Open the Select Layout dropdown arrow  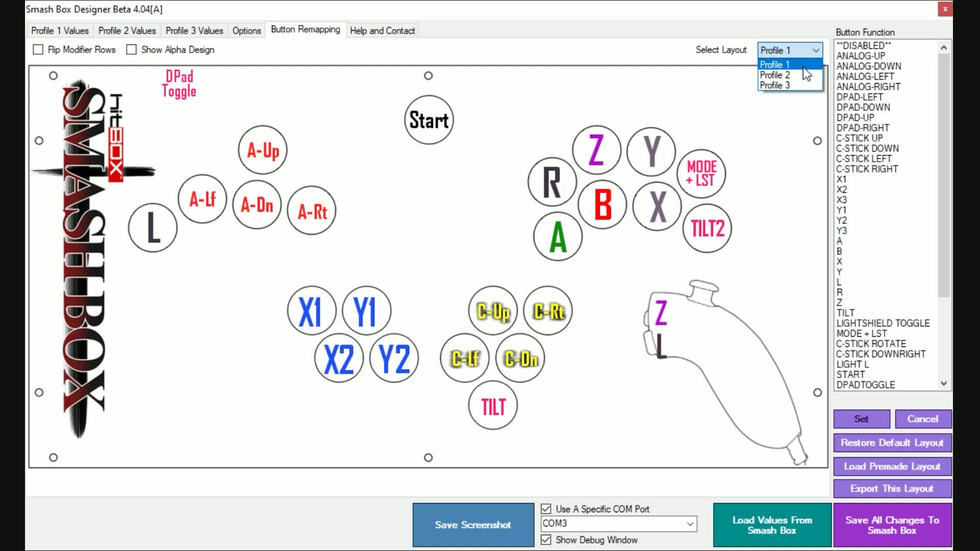816,50
